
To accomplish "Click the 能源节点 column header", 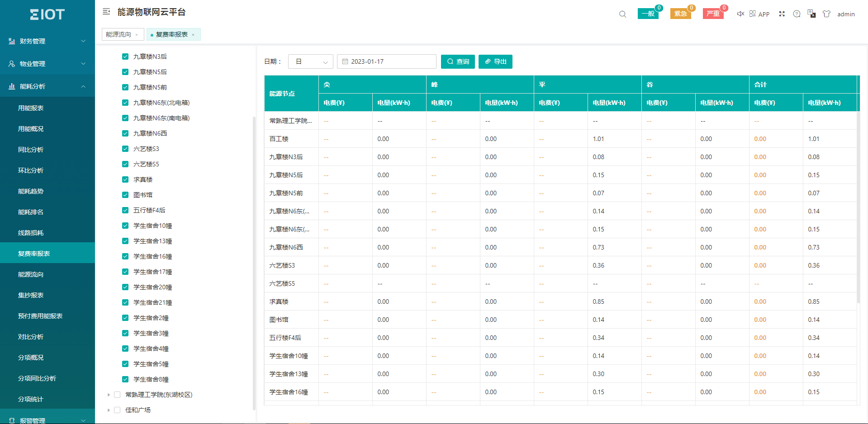I will point(291,94).
